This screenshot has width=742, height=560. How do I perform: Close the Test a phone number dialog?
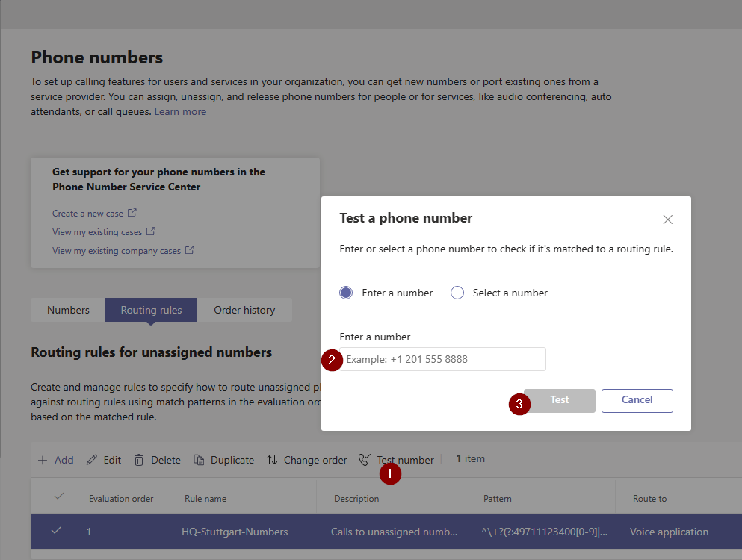pyautogui.click(x=668, y=220)
